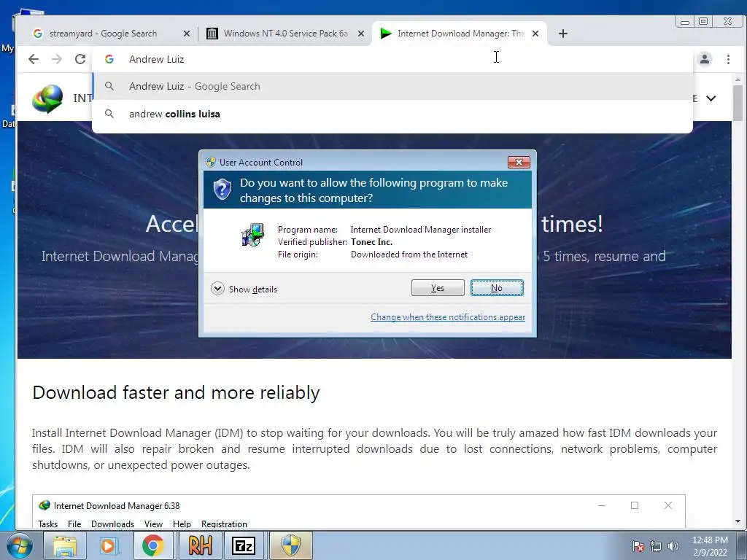The width and height of the screenshot is (747, 560).
Task: Click the search magnifier beside Andrew Luiz suggestion
Action: coord(109,86)
